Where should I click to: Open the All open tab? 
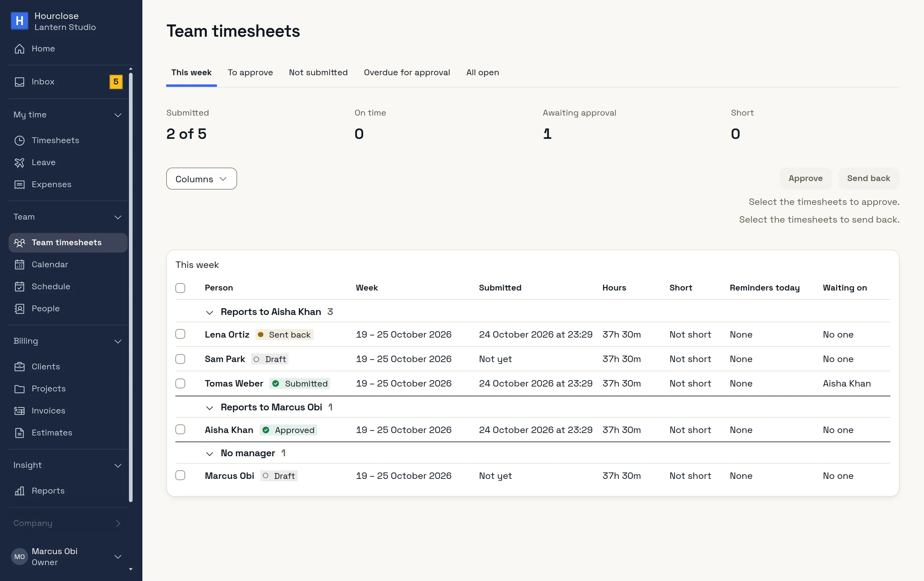pyautogui.click(x=482, y=72)
